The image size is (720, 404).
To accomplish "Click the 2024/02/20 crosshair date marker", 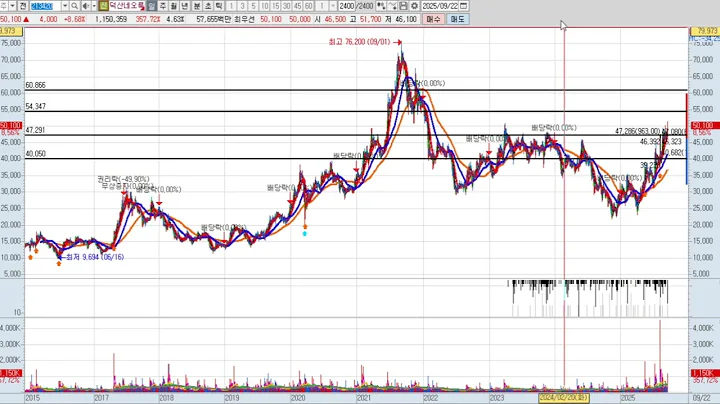I will tap(563, 398).
